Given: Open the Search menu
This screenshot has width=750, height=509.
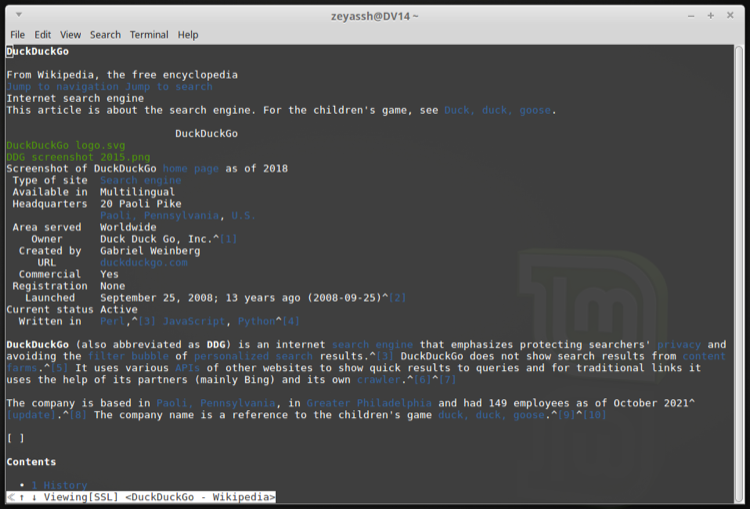Looking at the screenshot, I should 105,35.
